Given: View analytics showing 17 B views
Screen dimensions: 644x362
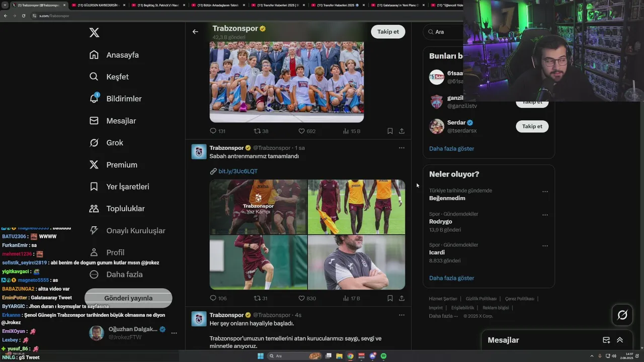Looking at the screenshot, I should click(x=351, y=298).
